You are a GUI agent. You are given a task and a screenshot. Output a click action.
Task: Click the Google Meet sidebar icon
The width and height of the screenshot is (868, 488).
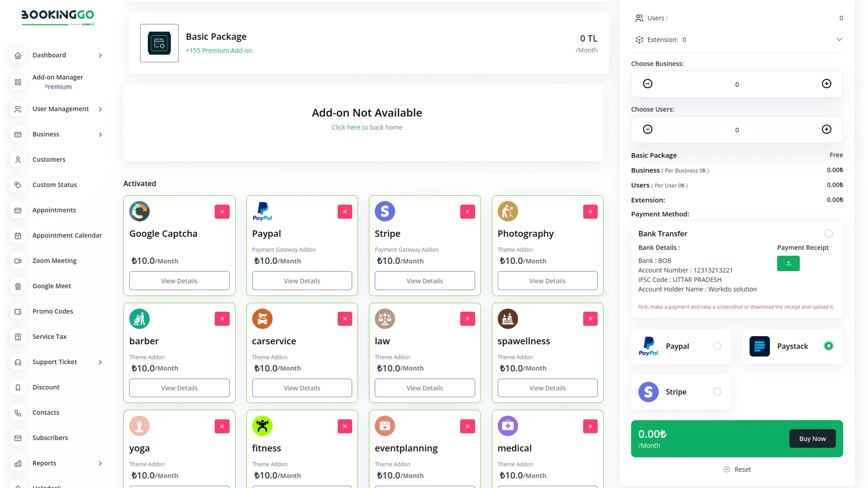18,286
